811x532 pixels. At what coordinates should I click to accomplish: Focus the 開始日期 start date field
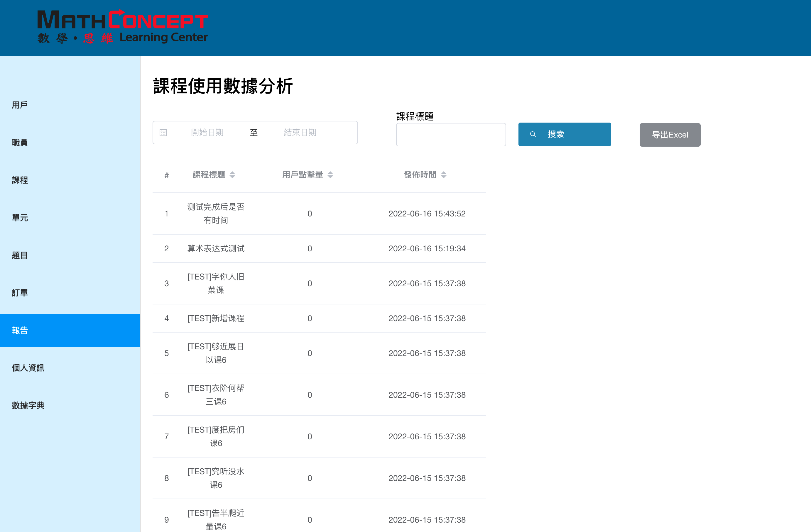click(207, 133)
